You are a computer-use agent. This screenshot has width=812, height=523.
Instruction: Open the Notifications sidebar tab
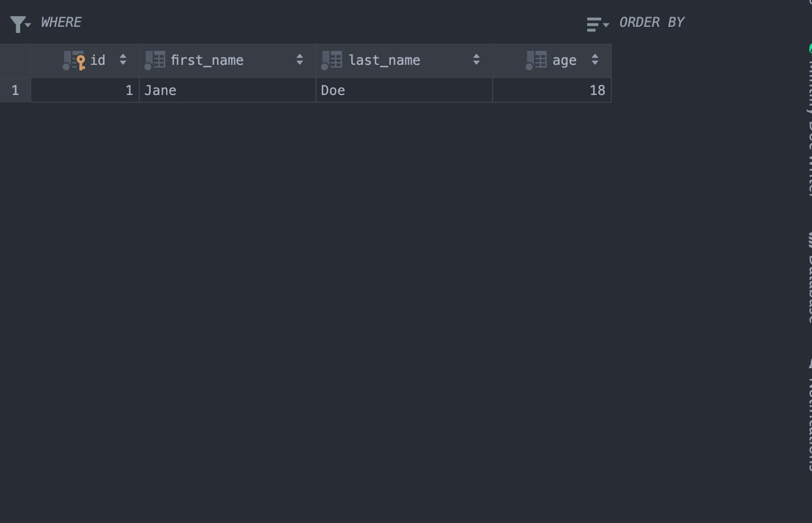[808, 416]
